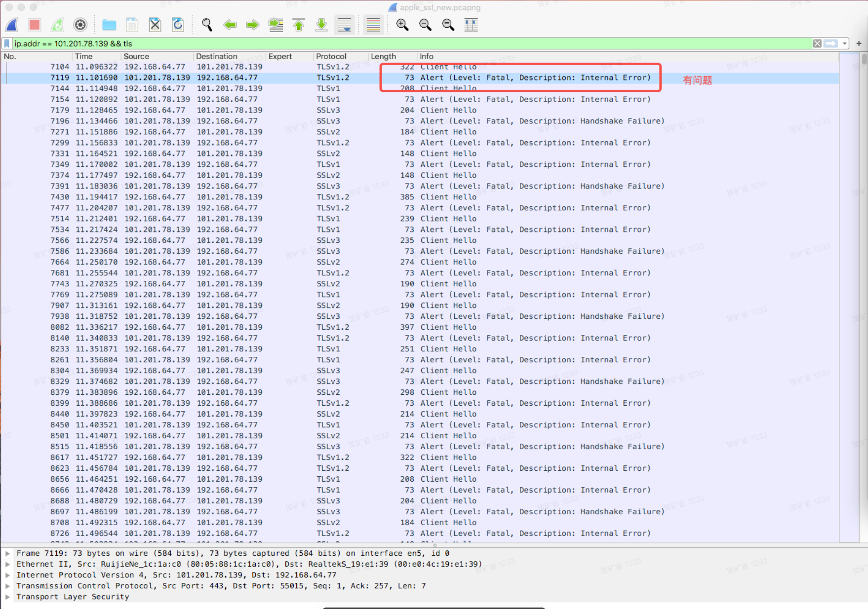Go back in packet history
The height and width of the screenshot is (609, 868).
point(230,25)
